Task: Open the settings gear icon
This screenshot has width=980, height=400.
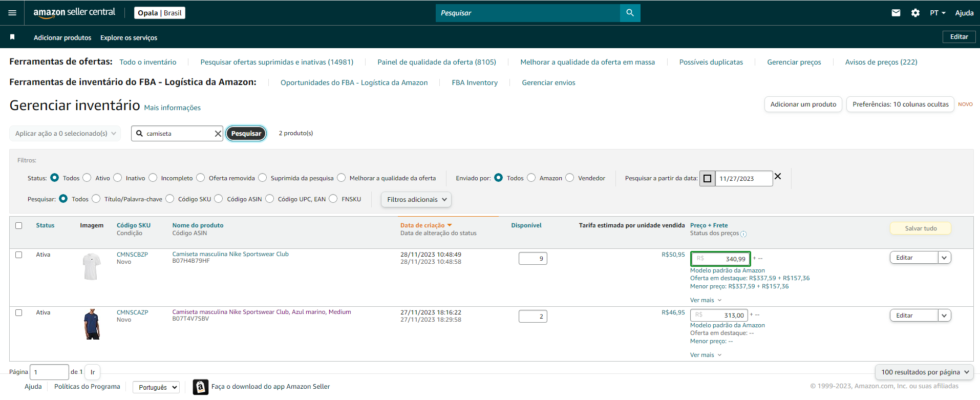Action: tap(915, 13)
